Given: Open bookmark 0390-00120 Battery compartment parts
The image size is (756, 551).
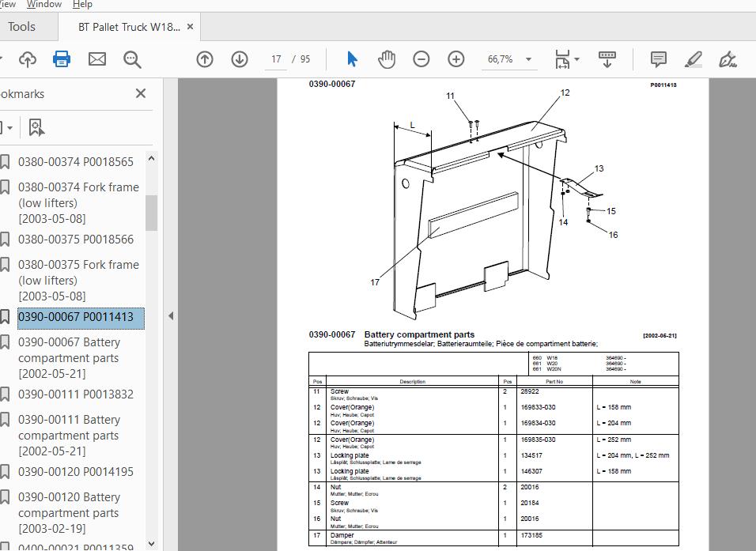Looking at the screenshot, I should pos(69,513).
